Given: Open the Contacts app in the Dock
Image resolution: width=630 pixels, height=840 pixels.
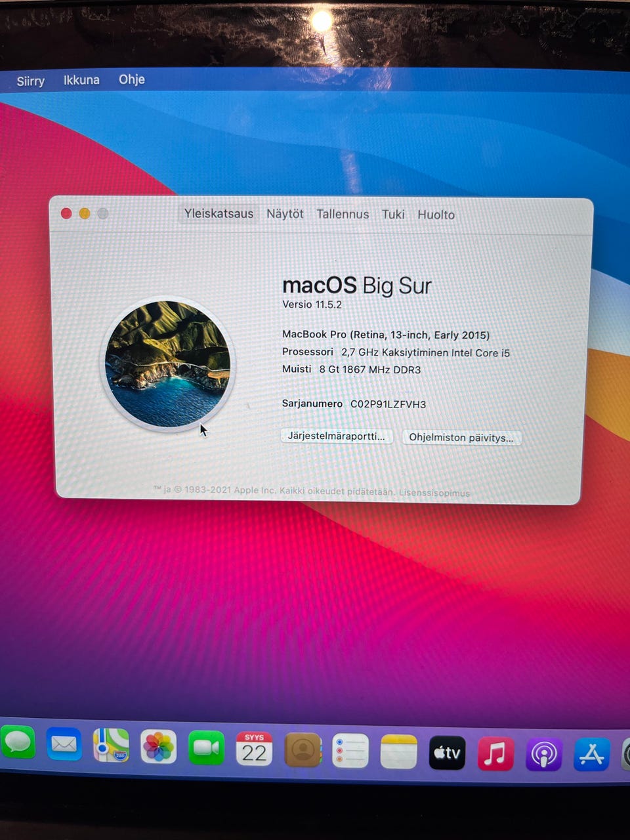Looking at the screenshot, I should click(303, 750).
